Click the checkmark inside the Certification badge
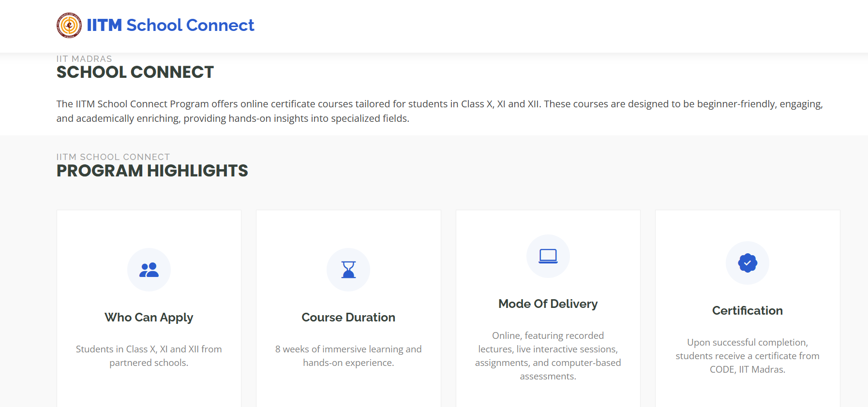The image size is (868, 407). coord(747,263)
